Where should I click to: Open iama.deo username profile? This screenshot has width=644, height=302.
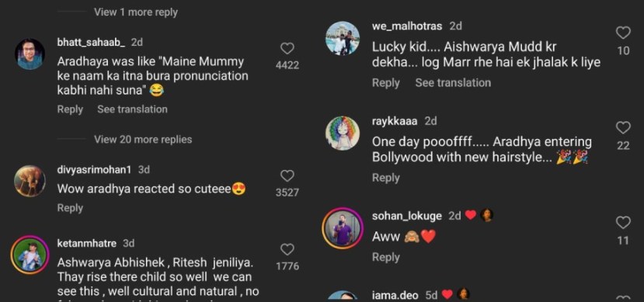pyautogui.click(x=395, y=295)
